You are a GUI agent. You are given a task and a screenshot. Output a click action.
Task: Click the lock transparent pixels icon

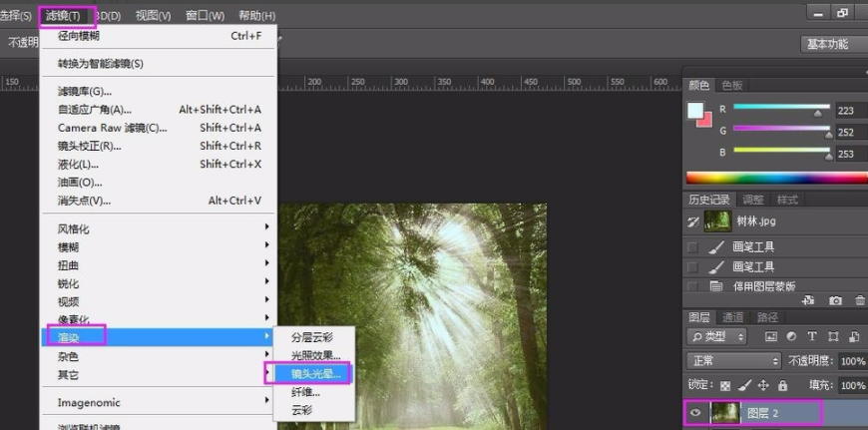[725, 385]
